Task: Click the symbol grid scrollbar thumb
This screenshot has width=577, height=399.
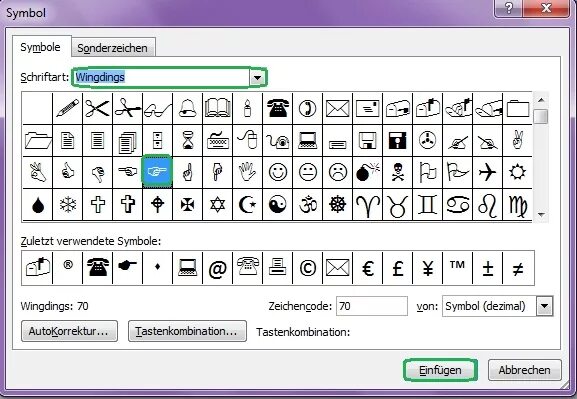Action: (x=541, y=117)
